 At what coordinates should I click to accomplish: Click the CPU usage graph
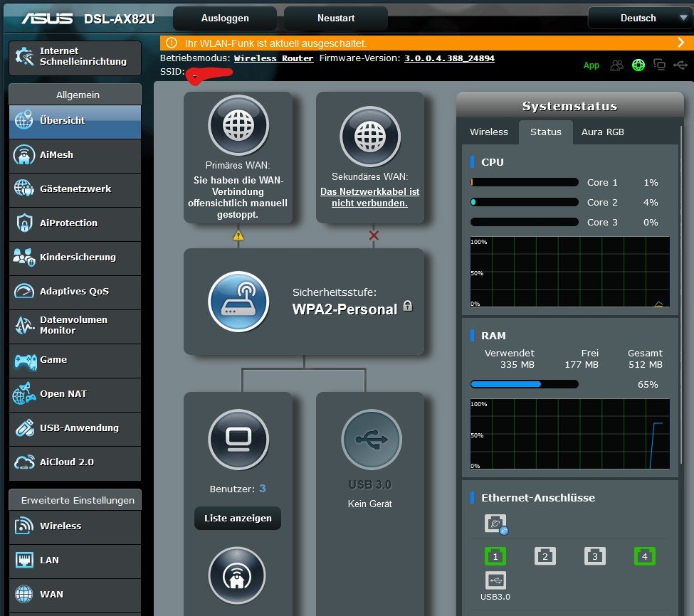(569, 272)
